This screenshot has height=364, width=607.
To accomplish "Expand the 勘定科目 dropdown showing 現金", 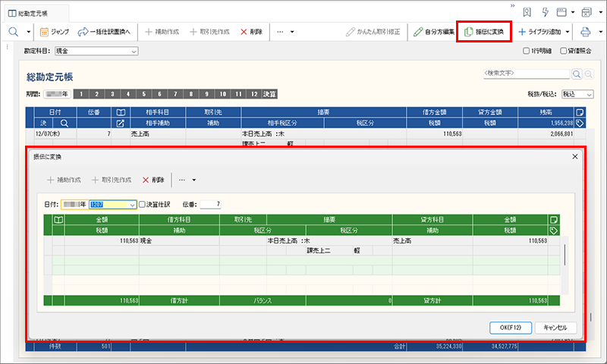I will (134, 51).
